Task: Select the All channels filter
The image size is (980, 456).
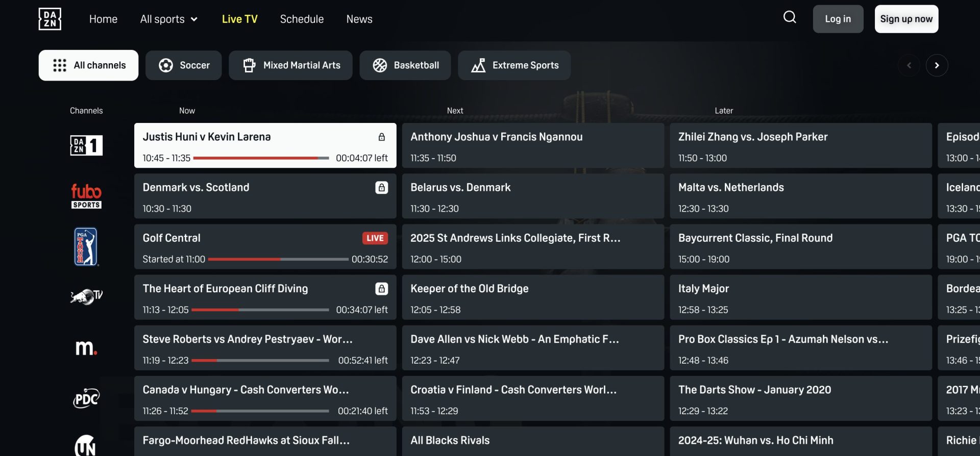Action: tap(88, 65)
